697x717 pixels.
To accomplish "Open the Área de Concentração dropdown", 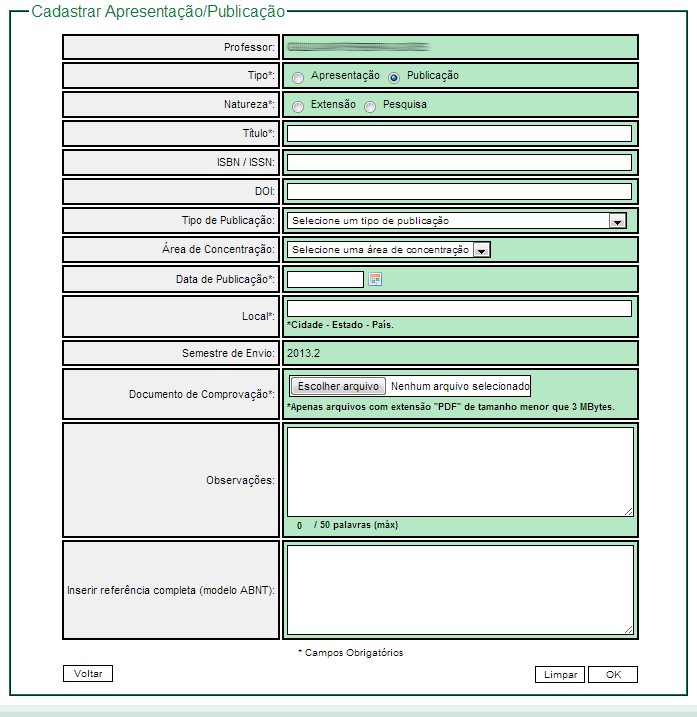I will click(389, 250).
